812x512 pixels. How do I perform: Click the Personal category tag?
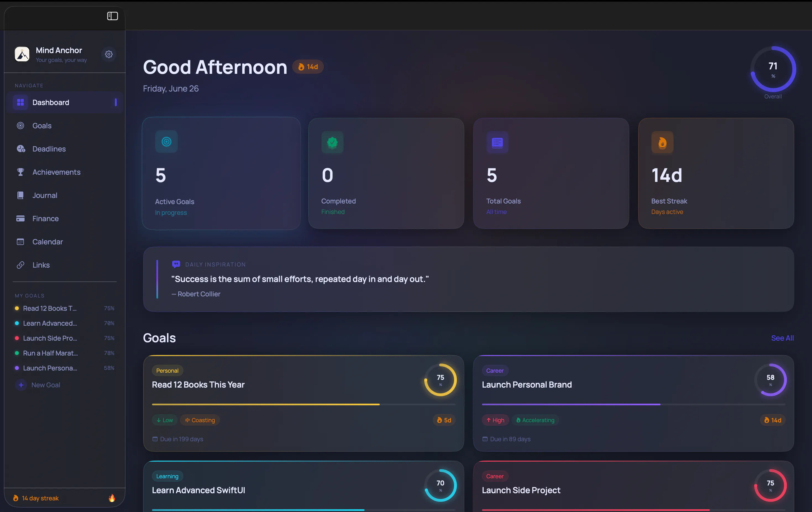[167, 371]
